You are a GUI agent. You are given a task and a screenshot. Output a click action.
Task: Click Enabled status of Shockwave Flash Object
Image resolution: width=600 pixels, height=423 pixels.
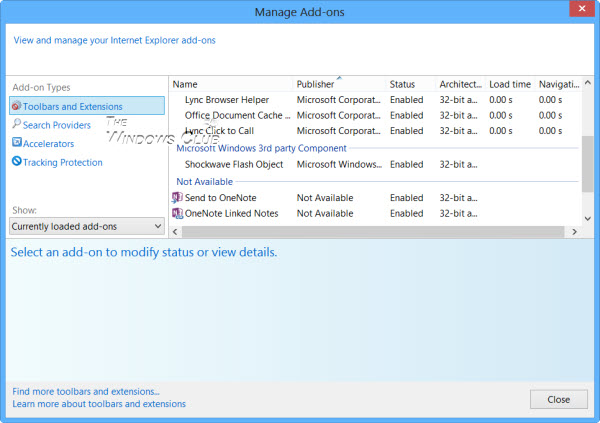(406, 164)
